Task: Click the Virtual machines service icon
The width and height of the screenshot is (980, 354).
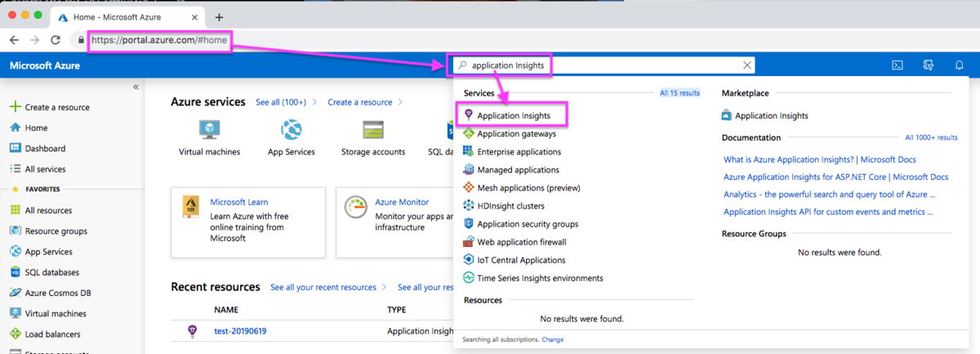Action: pos(209,130)
